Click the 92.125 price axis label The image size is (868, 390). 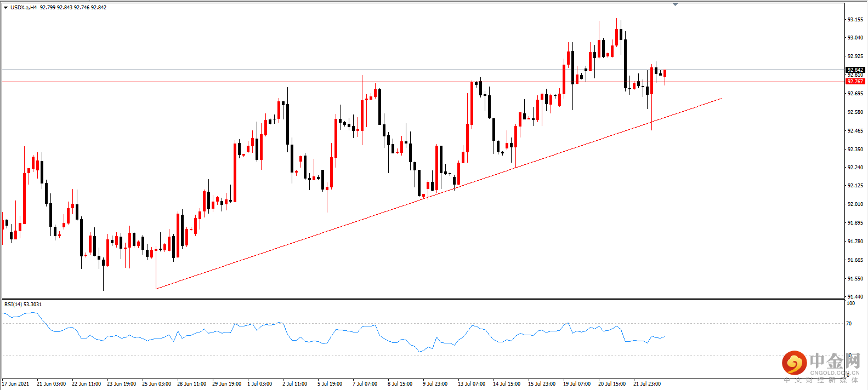pos(855,186)
